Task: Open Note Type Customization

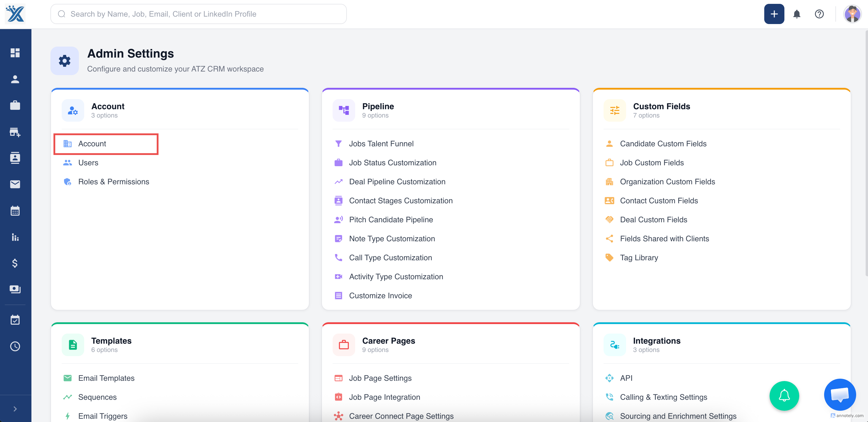Action: [392, 239]
